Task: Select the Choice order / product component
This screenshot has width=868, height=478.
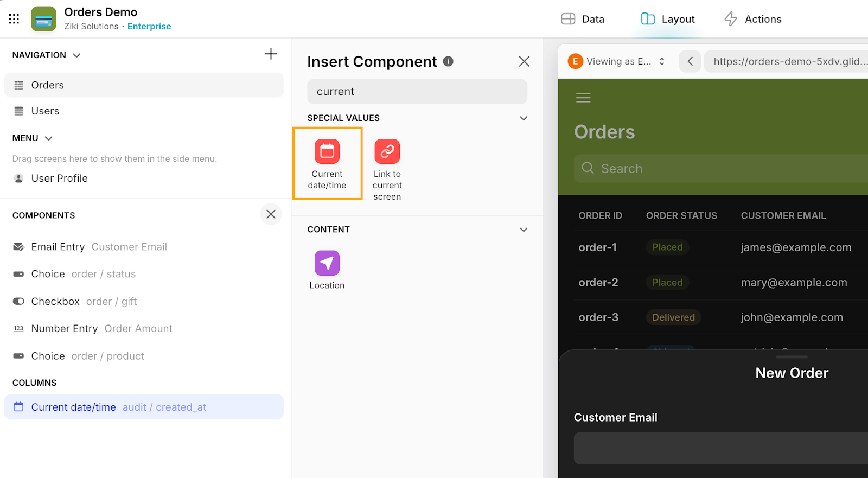Action: (x=144, y=356)
